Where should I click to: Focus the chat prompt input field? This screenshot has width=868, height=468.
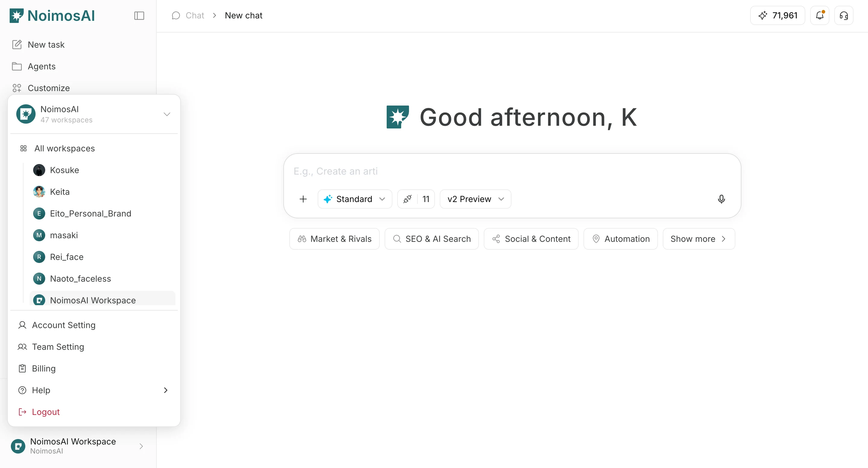(512, 171)
